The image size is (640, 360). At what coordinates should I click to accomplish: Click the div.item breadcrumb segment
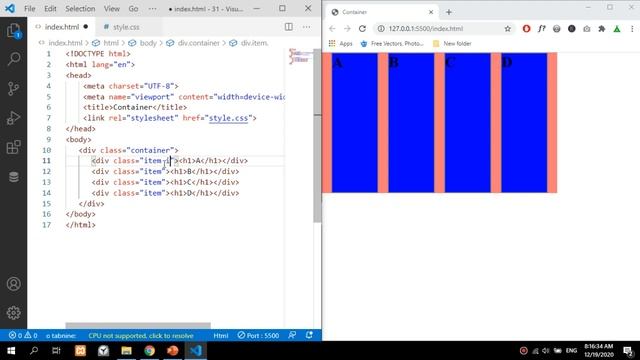coord(254,43)
